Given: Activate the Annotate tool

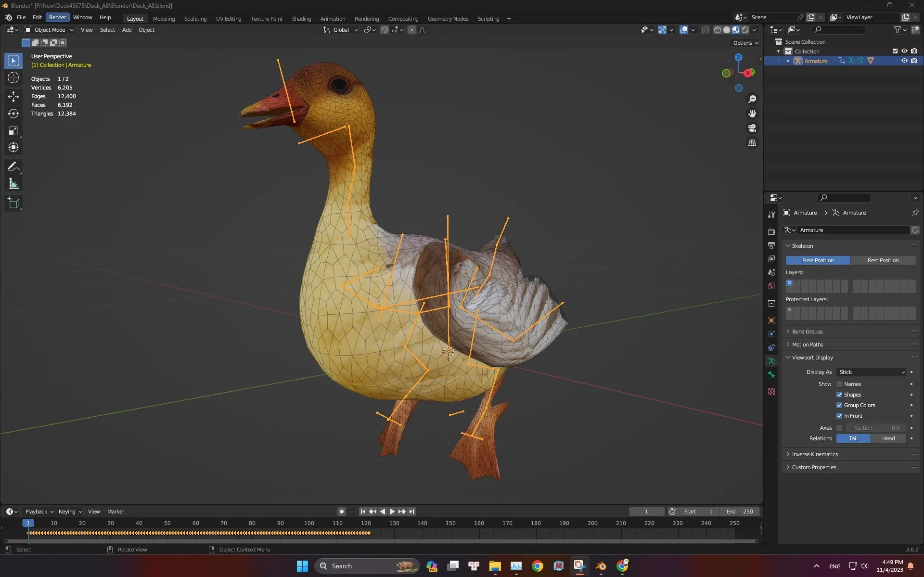Looking at the screenshot, I should click(x=13, y=166).
